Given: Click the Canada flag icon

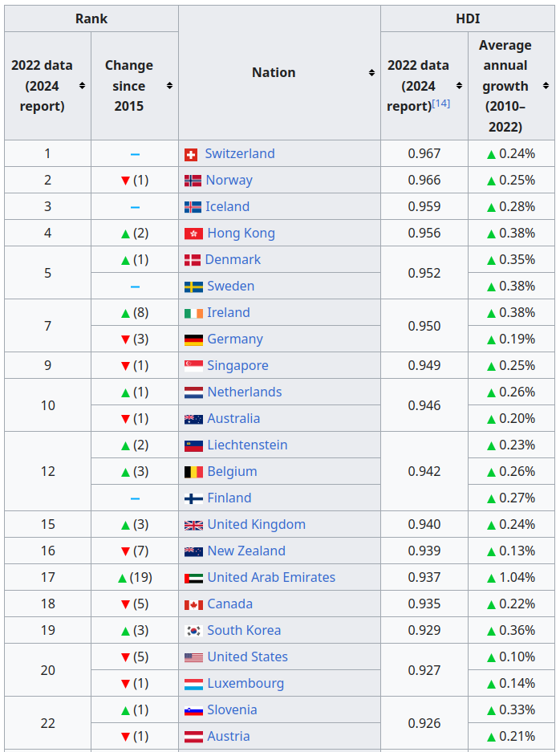Looking at the screenshot, I should click(x=193, y=605).
